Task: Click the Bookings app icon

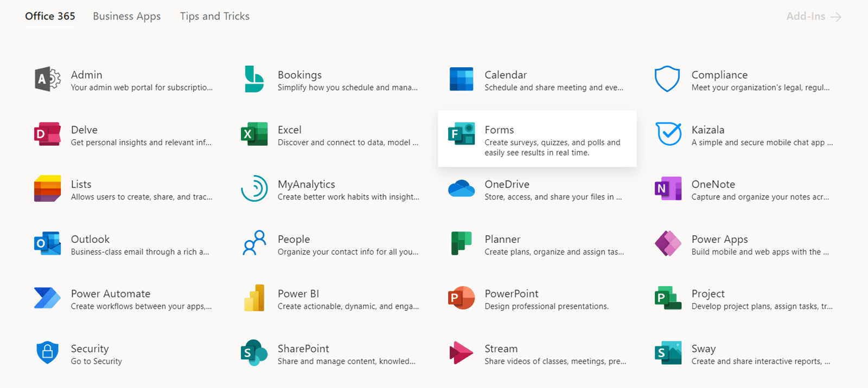Action: pyautogui.click(x=254, y=80)
